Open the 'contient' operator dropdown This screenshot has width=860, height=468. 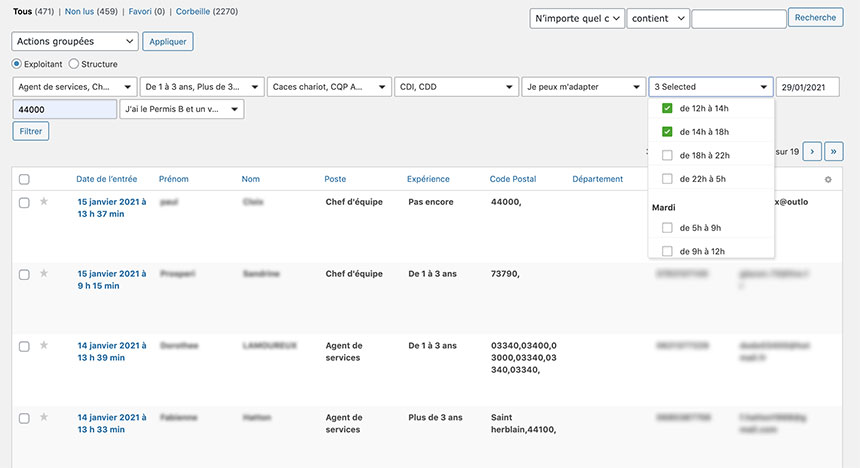658,18
